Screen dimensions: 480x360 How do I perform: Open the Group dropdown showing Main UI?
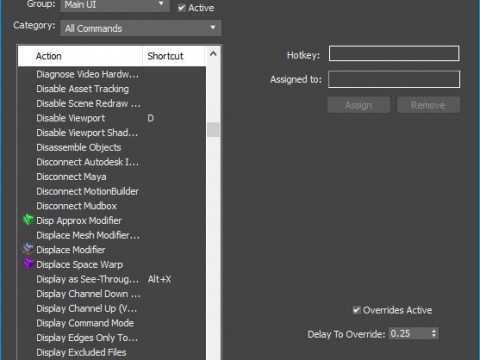115,5
